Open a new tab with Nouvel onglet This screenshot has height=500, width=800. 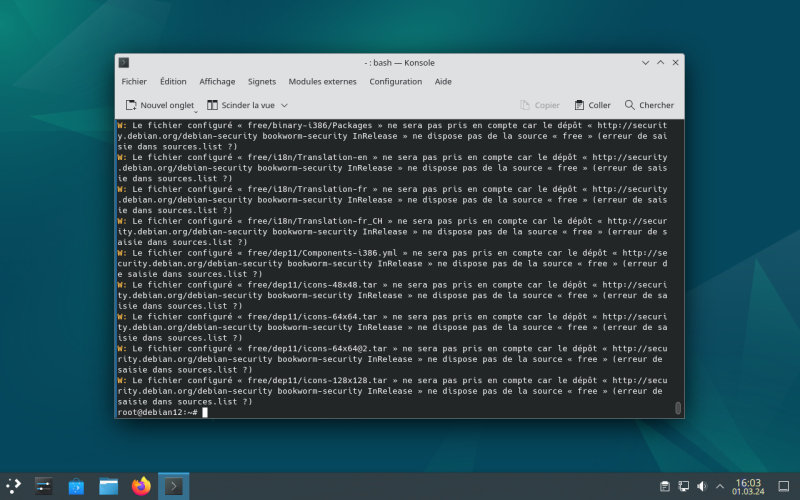click(x=160, y=105)
